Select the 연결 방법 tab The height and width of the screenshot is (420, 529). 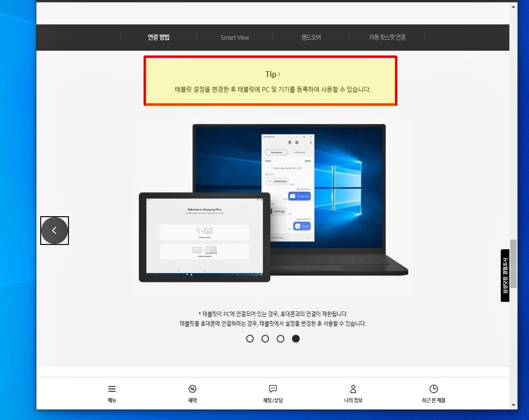pos(158,37)
